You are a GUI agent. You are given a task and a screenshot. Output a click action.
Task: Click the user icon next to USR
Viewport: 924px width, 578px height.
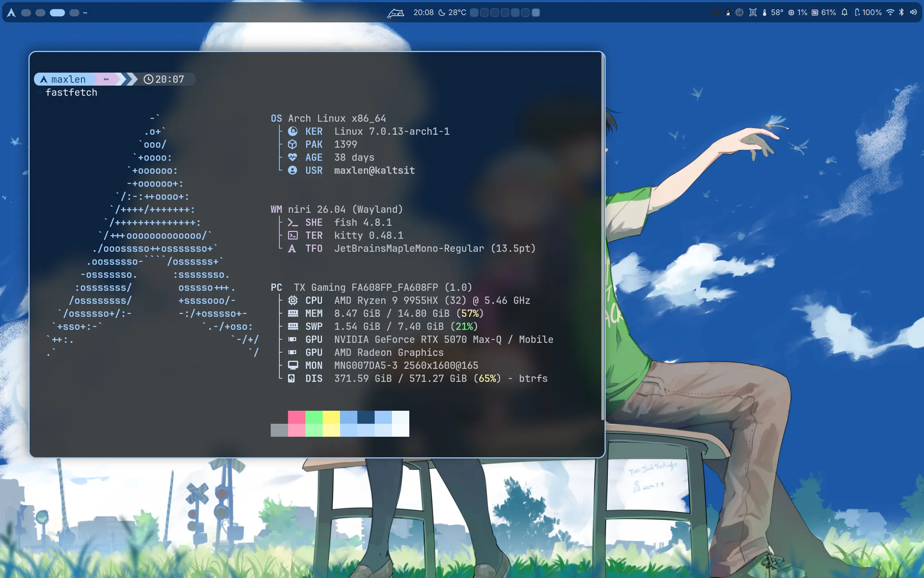(x=292, y=170)
